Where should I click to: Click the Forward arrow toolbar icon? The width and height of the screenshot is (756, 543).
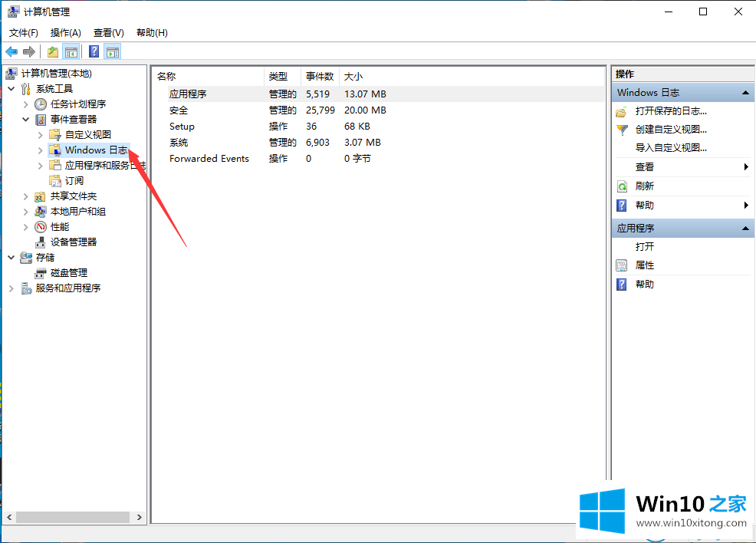click(x=29, y=51)
